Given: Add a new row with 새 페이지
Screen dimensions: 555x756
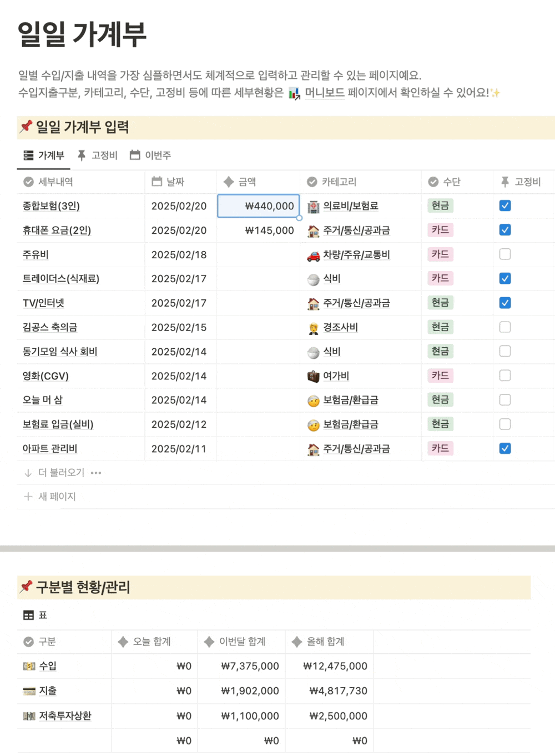Looking at the screenshot, I should [x=49, y=497].
